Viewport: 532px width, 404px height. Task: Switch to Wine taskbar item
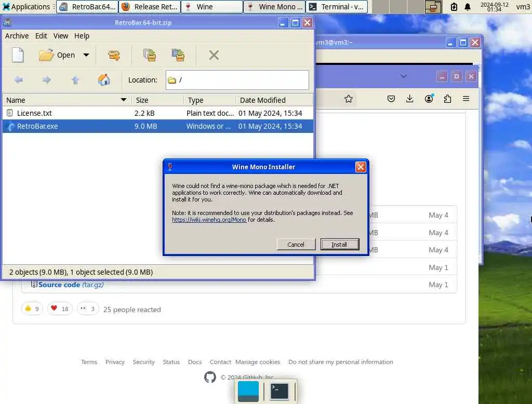point(212,7)
